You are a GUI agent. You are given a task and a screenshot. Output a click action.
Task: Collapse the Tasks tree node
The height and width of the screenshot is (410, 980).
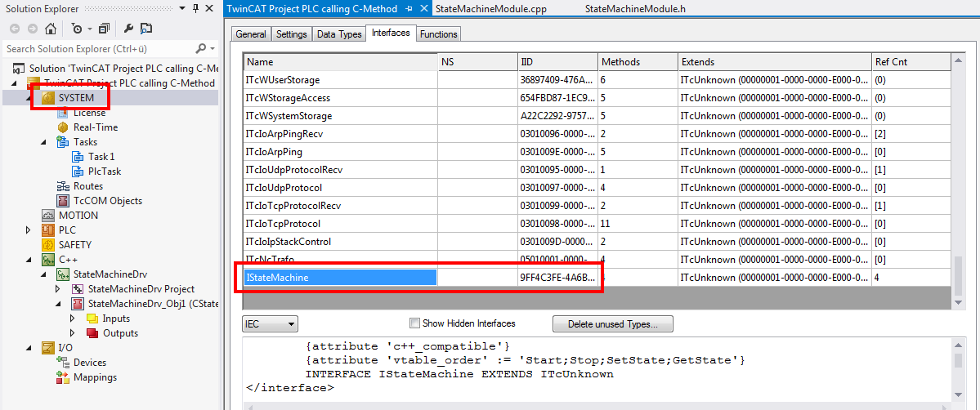pyautogui.click(x=43, y=142)
